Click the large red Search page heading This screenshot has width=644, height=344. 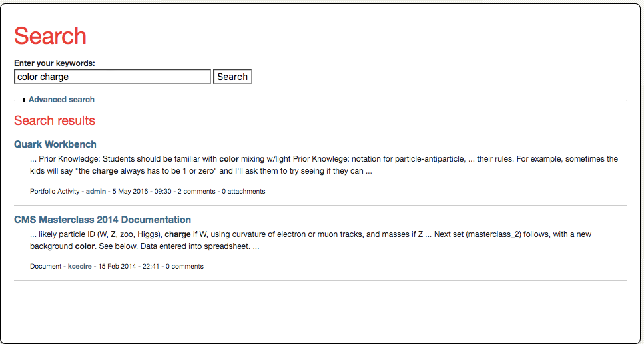50,36
